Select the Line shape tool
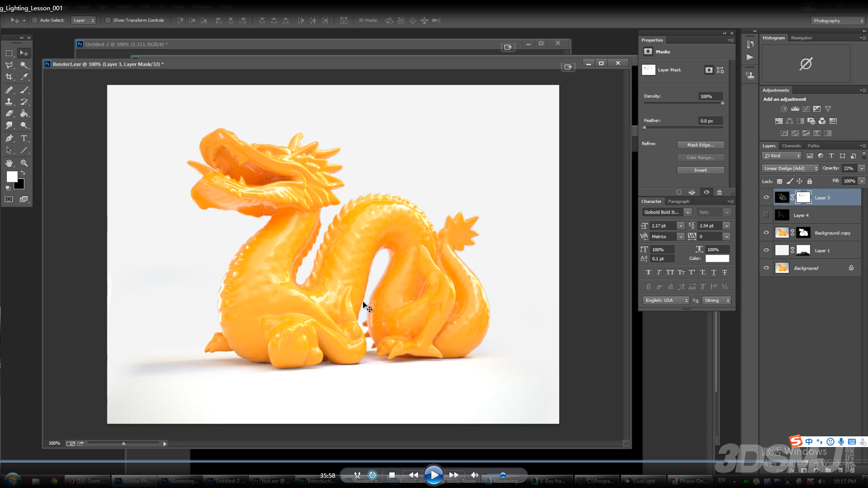The height and width of the screenshot is (488, 868). click(x=24, y=150)
